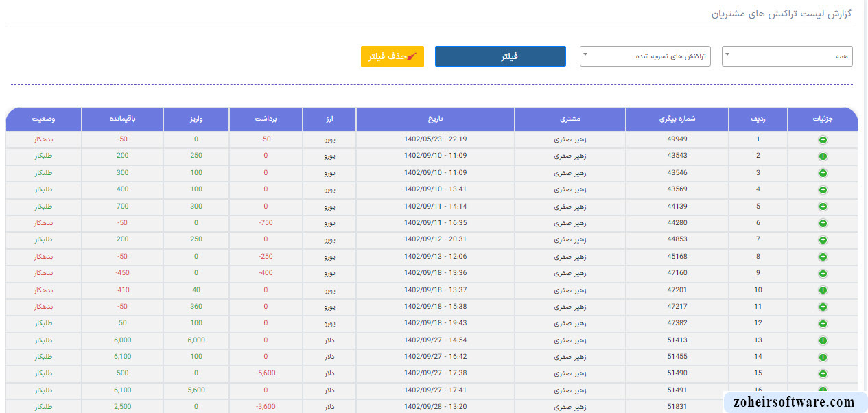Sort by مشتری column header
This screenshot has height=413, width=868.
pos(570,119)
